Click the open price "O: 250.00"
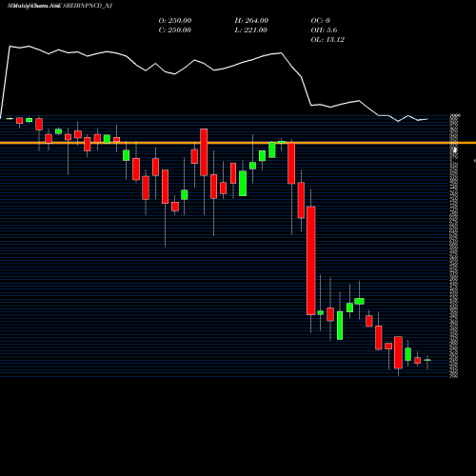 (x=175, y=20)
